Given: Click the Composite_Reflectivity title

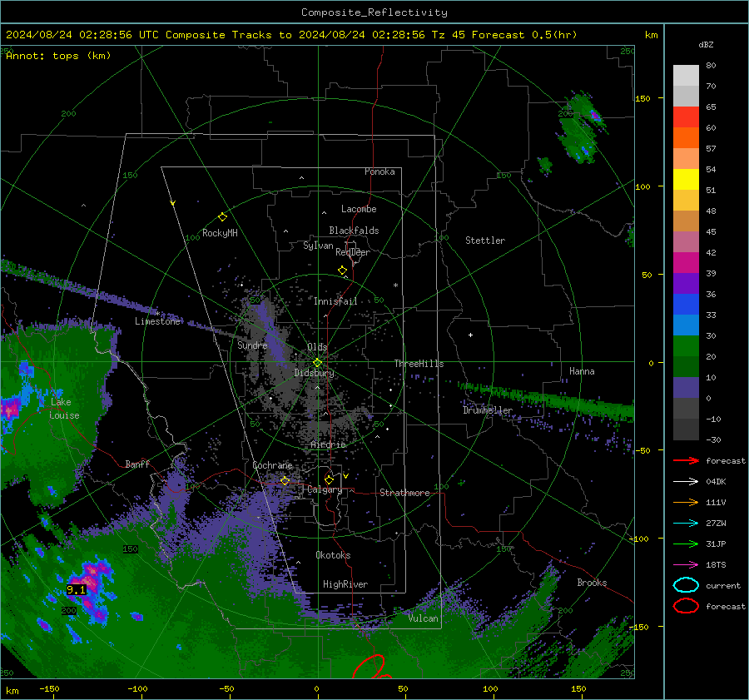Looking at the screenshot, I should point(374,12).
